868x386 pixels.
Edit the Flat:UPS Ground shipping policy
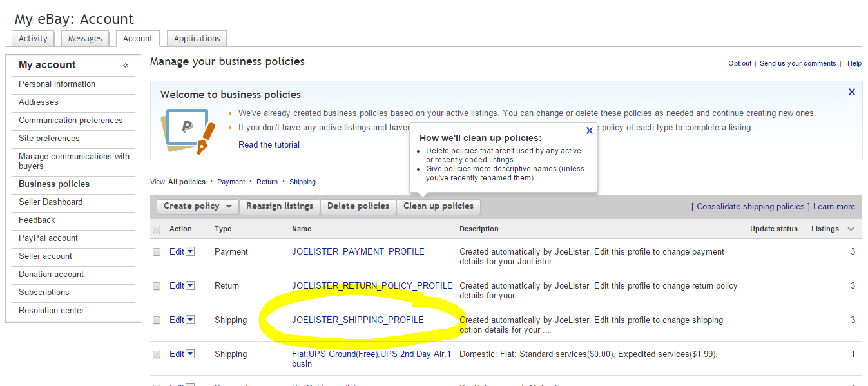pyautogui.click(x=177, y=354)
